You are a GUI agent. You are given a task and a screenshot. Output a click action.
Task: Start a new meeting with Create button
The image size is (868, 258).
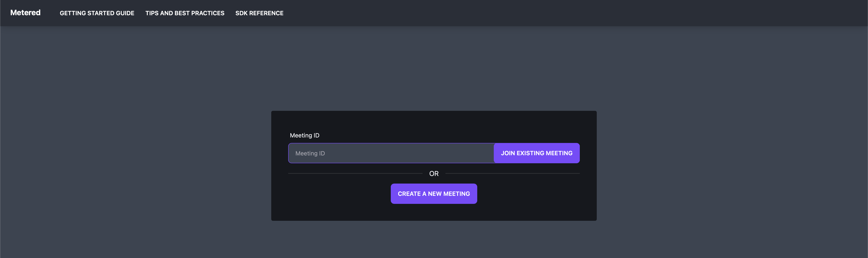pos(434,194)
